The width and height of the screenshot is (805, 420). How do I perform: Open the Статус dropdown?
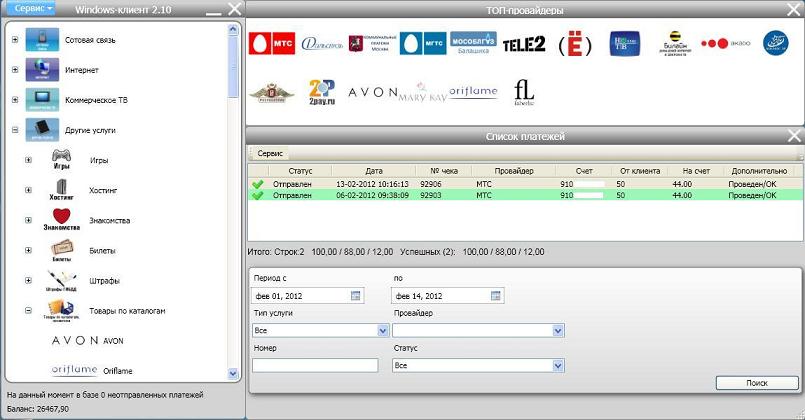point(558,366)
